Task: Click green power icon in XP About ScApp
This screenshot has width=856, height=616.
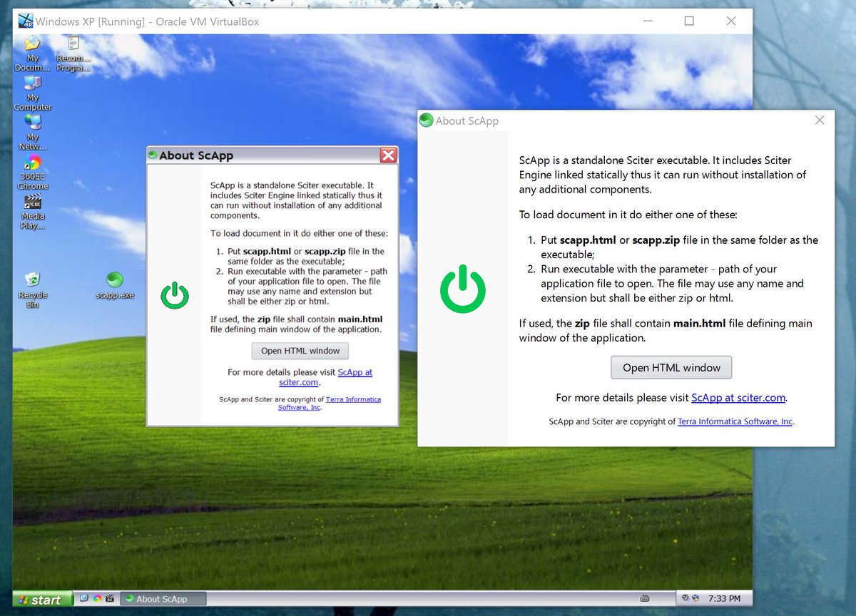Action: [x=174, y=295]
